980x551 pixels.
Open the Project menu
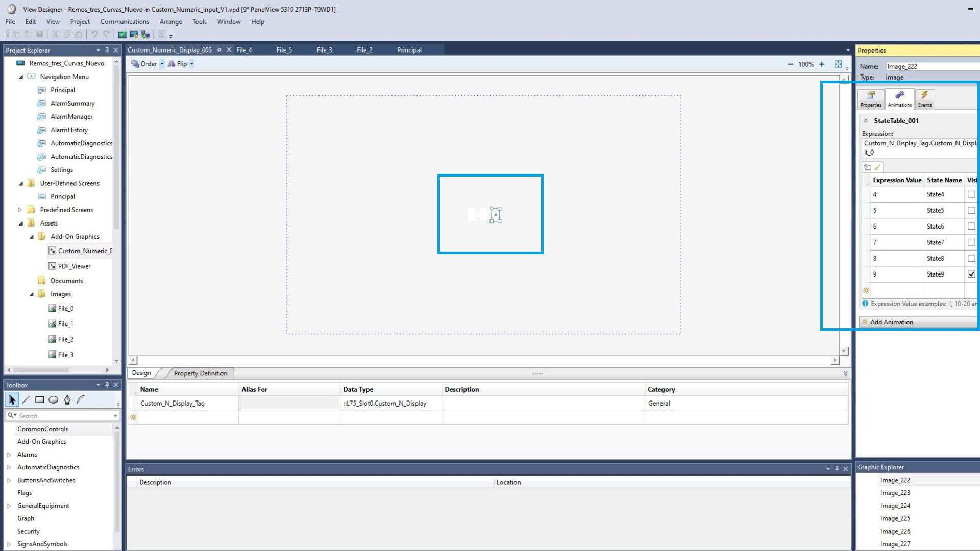click(80, 21)
